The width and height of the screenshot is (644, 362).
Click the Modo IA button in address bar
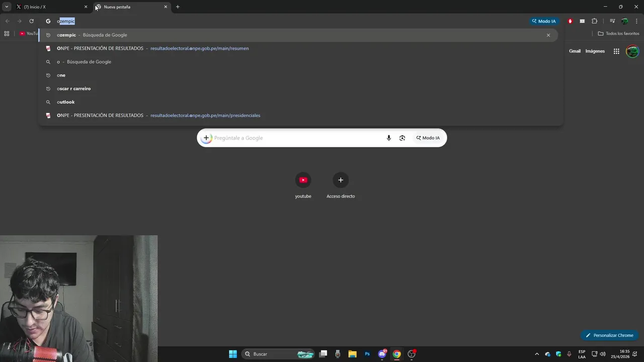click(x=544, y=21)
